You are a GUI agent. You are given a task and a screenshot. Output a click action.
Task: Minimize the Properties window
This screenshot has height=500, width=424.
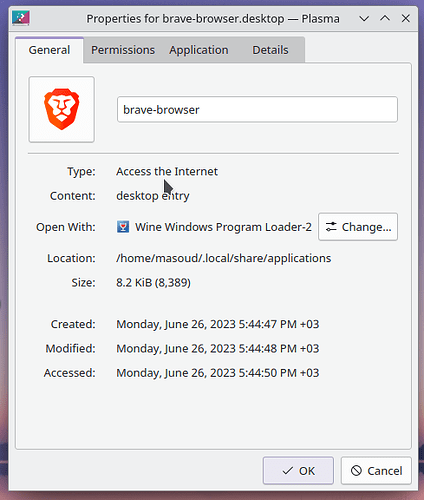point(364,18)
